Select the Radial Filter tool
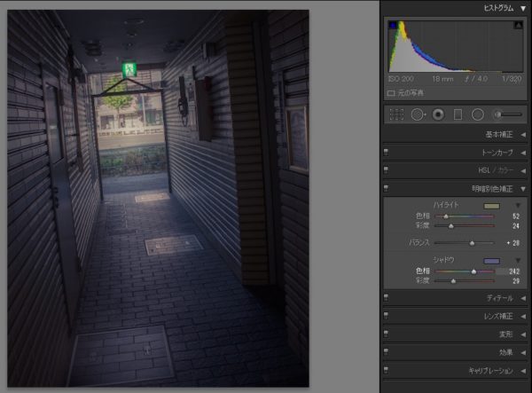This screenshot has height=393, width=532. point(477,114)
